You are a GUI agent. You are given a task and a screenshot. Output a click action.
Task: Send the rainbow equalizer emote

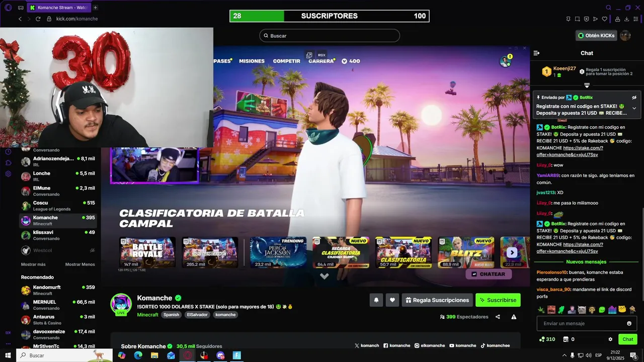click(x=612, y=310)
